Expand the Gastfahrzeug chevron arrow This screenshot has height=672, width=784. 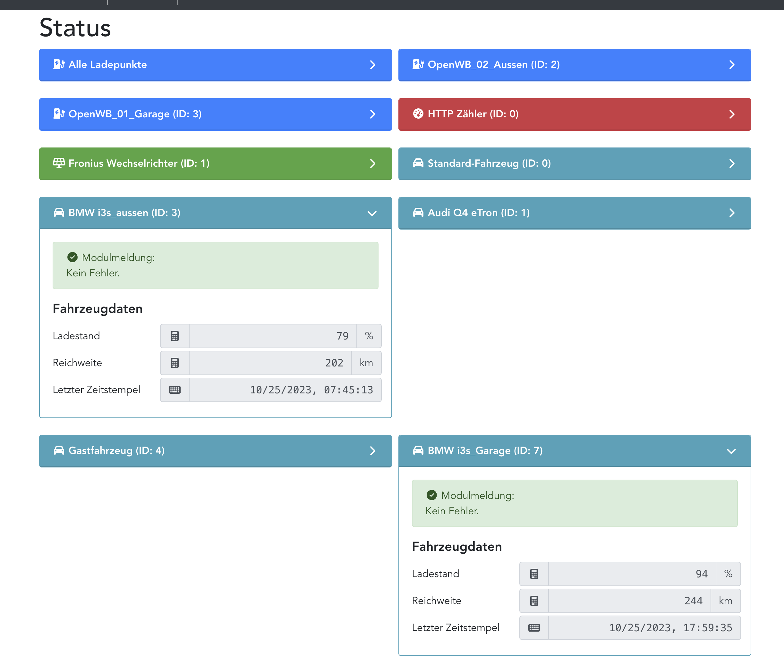[372, 451]
